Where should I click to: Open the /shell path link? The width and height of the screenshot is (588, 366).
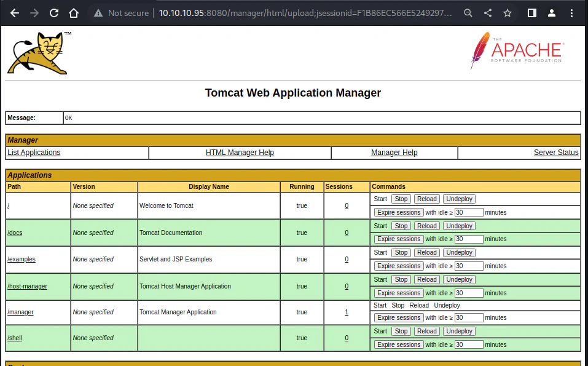click(x=15, y=338)
